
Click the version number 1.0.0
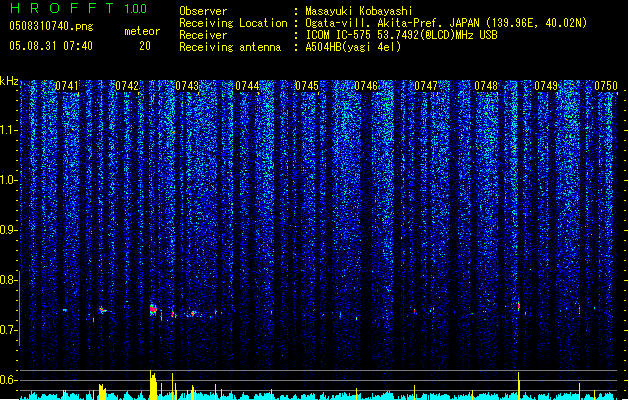pyautogui.click(x=136, y=9)
